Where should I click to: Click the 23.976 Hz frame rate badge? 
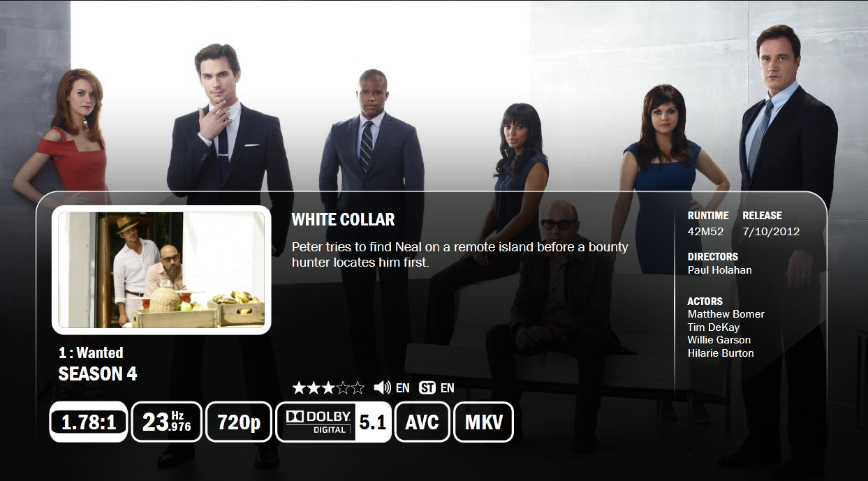(167, 422)
